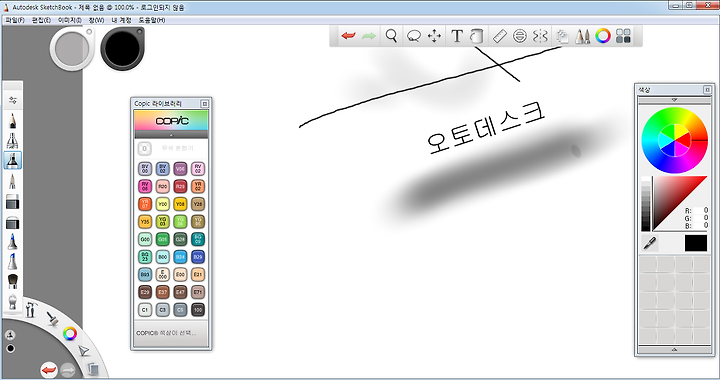The height and width of the screenshot is (380, 720).
Task: Open the 내 계정 menu
Action: [121, 20]
